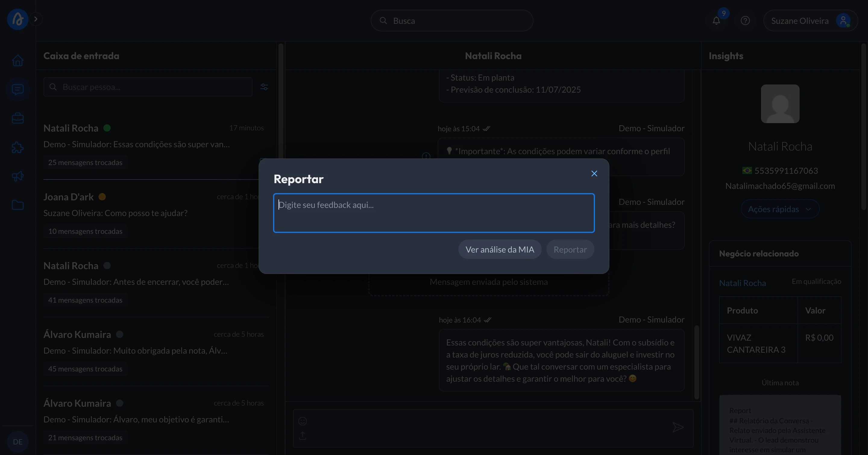
Task: Close the Reportar dialog
Action: 594,173
